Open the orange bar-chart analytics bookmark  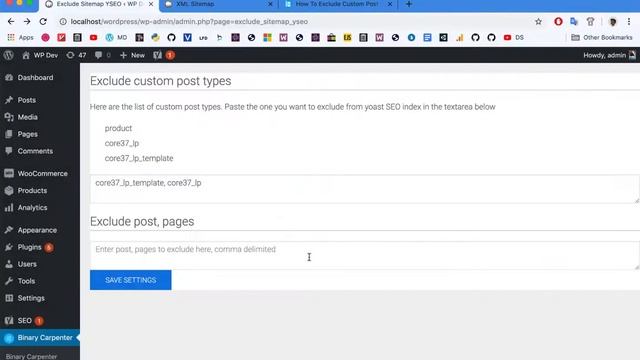(x=460, y=38)
